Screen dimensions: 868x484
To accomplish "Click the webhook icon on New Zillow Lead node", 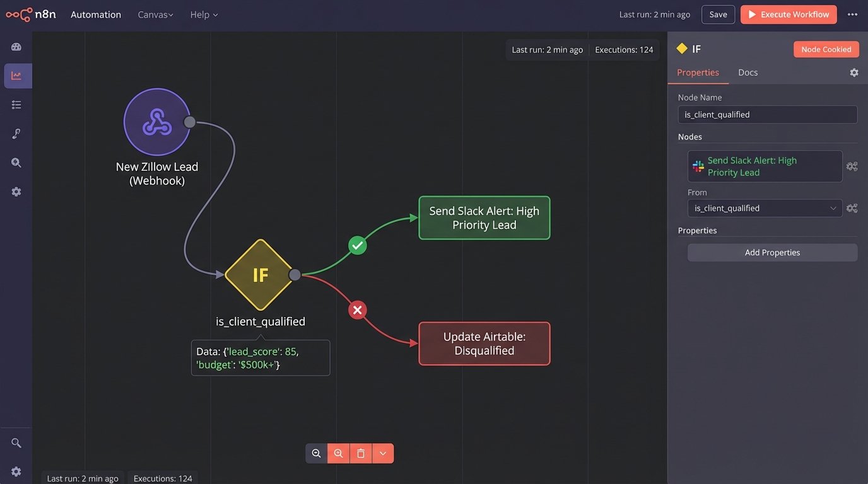I will click(156, 122).
